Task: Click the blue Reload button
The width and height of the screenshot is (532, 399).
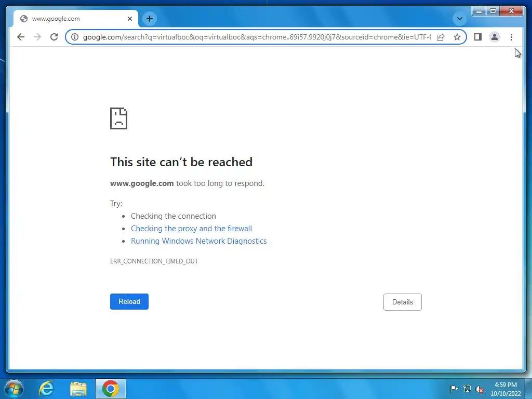Action: click(x=129, y=302)
